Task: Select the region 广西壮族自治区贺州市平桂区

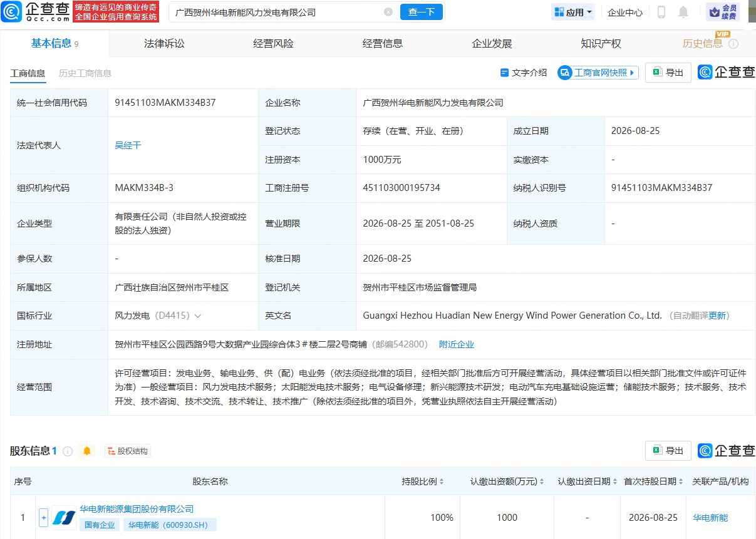Action: pos(172,287)
